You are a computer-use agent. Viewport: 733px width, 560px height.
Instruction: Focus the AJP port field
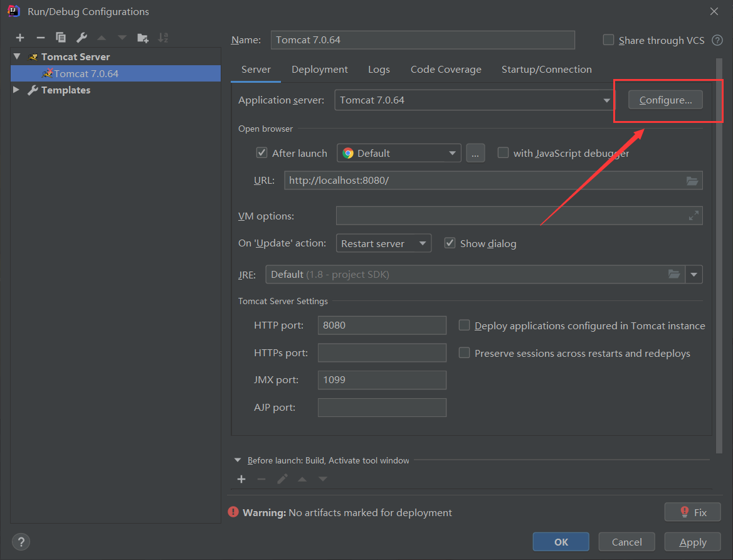point(382,408)
